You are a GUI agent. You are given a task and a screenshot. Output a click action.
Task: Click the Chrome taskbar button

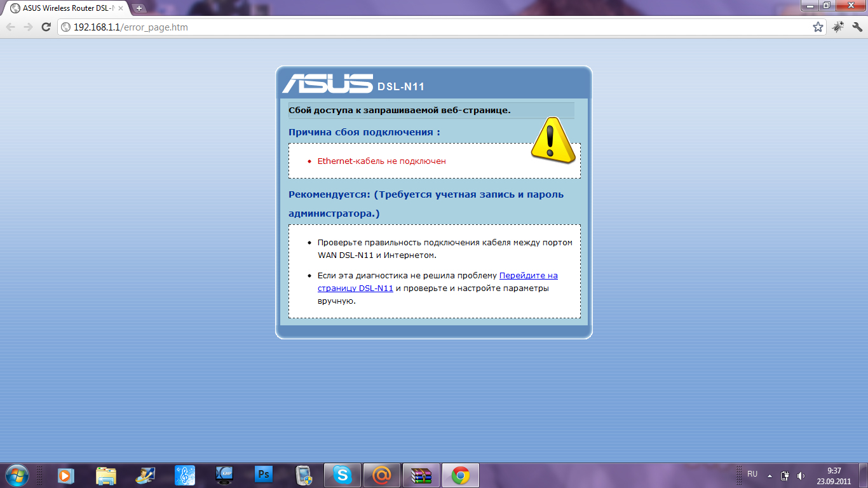[x=461, y=475]
